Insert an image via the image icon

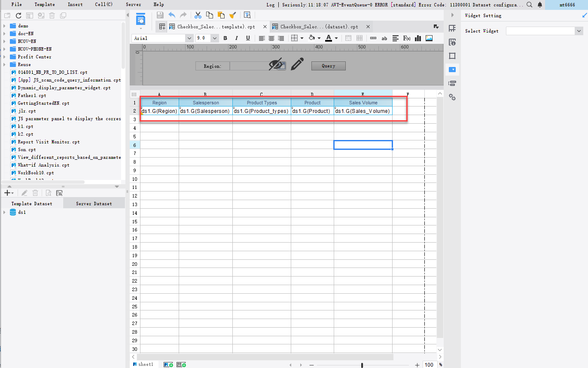click(428, 38)
